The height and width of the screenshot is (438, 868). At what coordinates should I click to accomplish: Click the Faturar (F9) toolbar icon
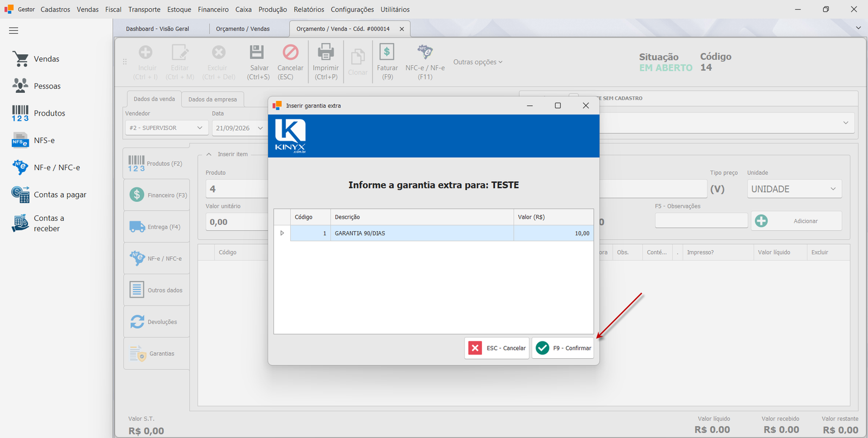click(387, 53)
